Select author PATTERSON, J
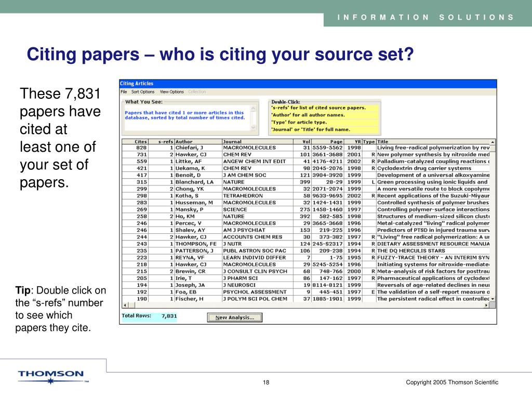 [194, 251]
